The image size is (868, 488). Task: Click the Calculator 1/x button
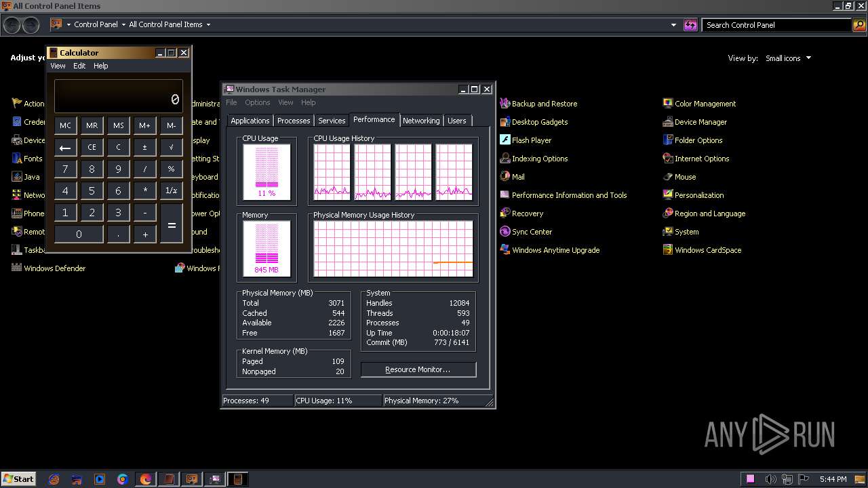[x=172, y=190]
